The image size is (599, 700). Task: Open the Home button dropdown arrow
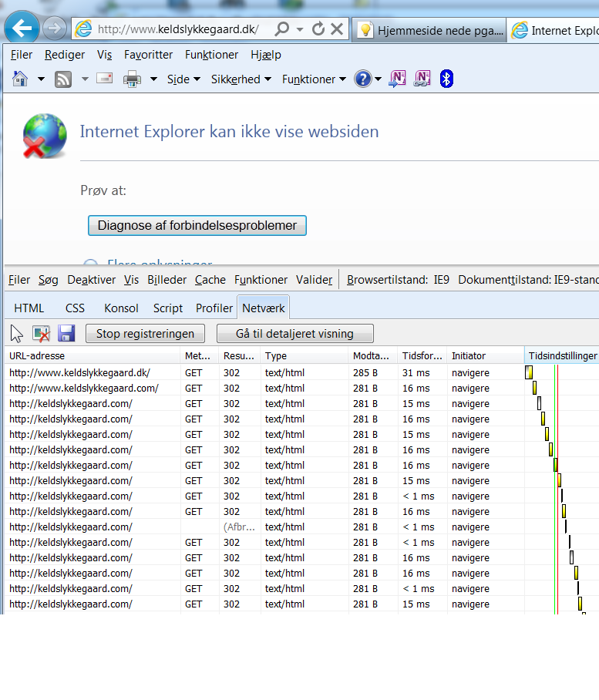[41, 79]
